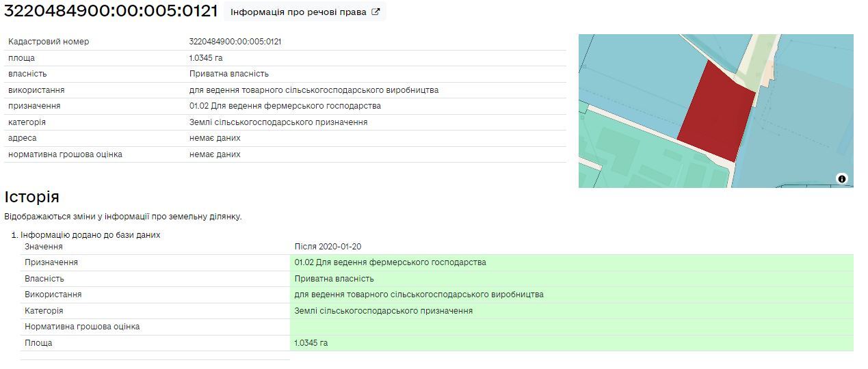Select the cadastral number value in the details table
This screenshot has width=868, height=369.
235,42
